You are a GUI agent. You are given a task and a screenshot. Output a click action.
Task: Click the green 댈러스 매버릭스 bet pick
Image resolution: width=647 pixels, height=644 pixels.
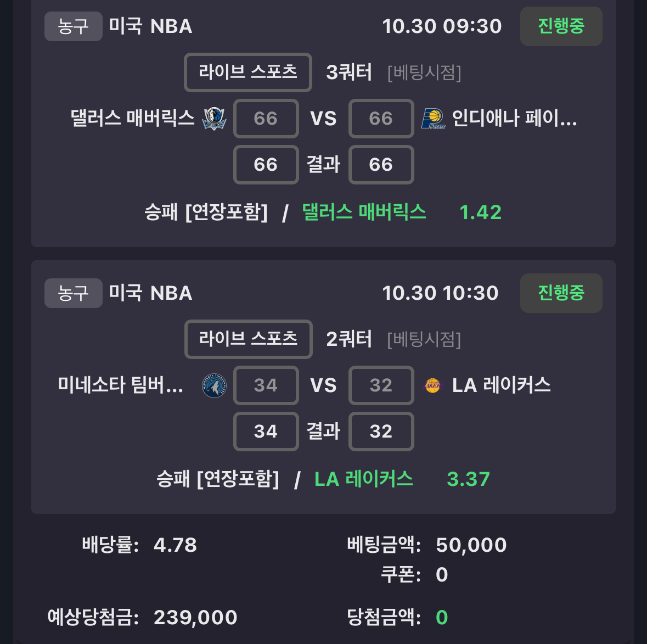(364, 212)
